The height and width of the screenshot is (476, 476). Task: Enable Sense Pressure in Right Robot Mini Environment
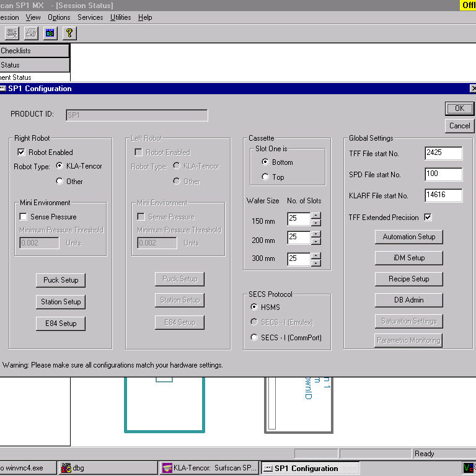click(23, 216)
